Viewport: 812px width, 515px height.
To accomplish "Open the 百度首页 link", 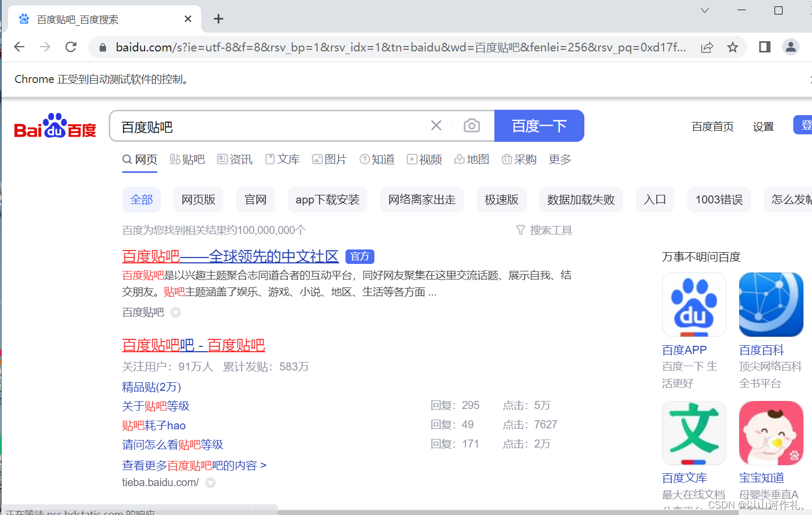I will click(x=713, y=126).
